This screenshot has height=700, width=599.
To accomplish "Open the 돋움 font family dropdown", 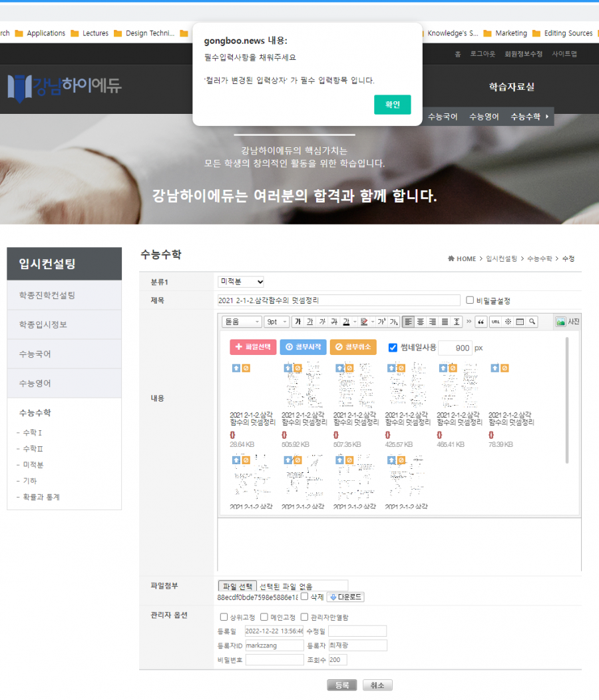I will (242, 322).
